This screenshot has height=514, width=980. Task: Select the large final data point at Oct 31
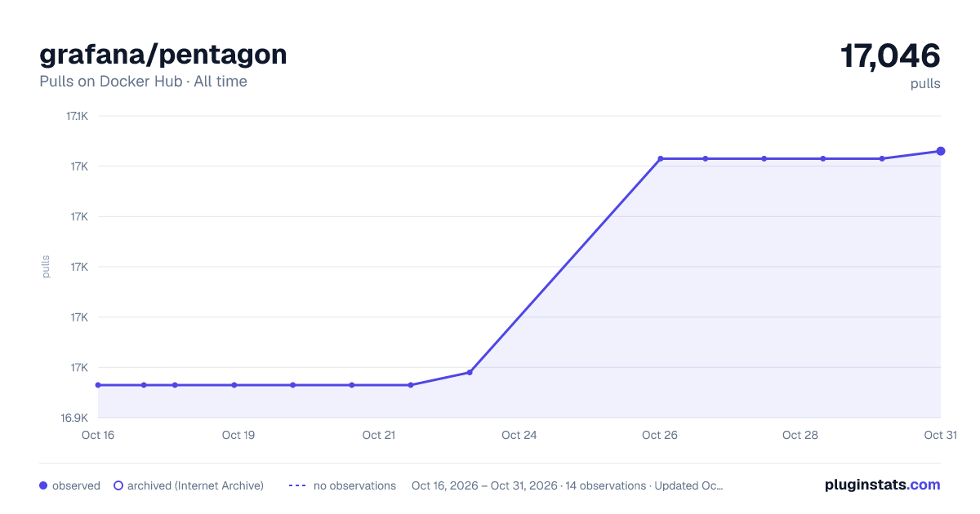pos(941,151)
